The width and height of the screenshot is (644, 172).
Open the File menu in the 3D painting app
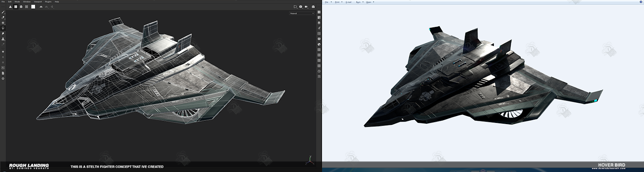(x=3, y=2)
